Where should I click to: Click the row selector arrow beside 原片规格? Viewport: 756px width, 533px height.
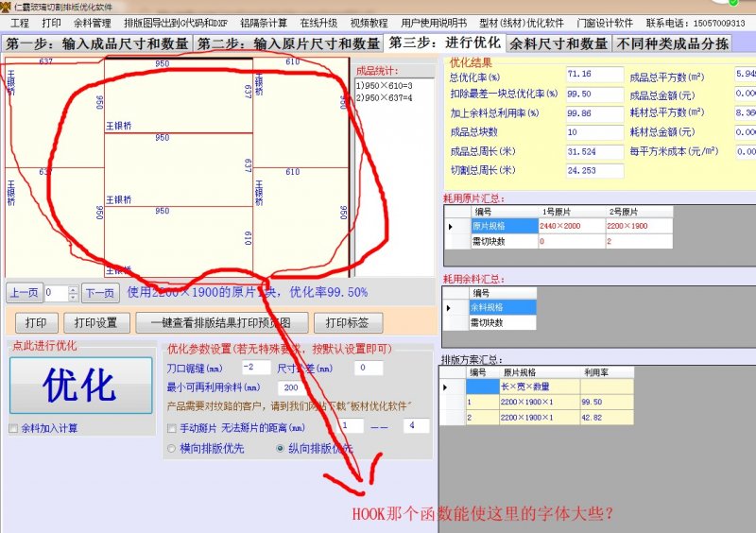(x=457, y=226)
